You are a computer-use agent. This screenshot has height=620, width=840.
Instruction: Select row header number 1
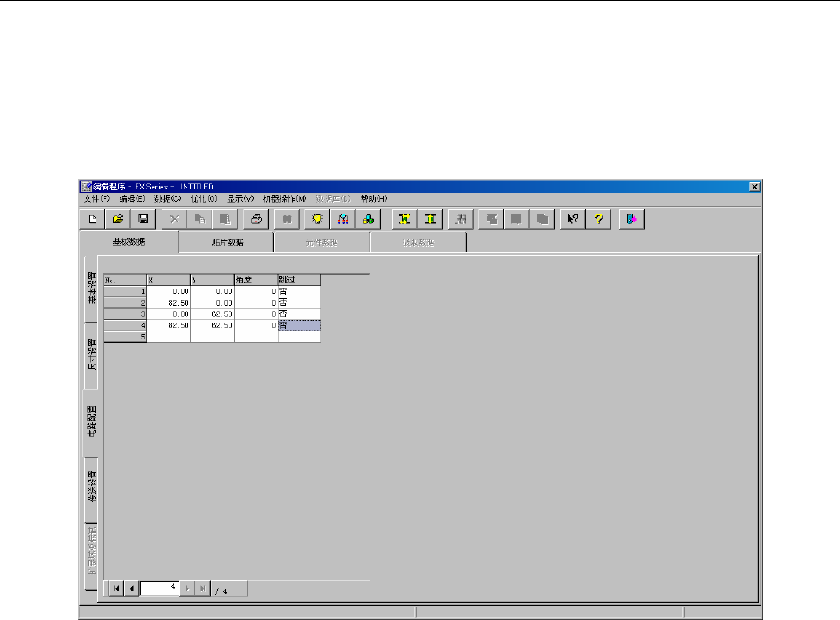point(125,291)
